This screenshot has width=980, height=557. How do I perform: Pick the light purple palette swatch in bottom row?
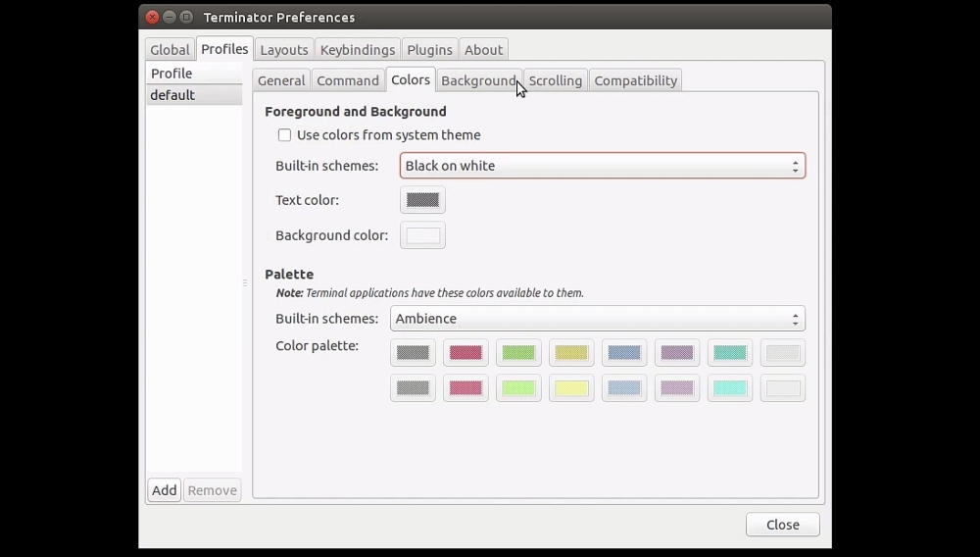coord(677,387)
